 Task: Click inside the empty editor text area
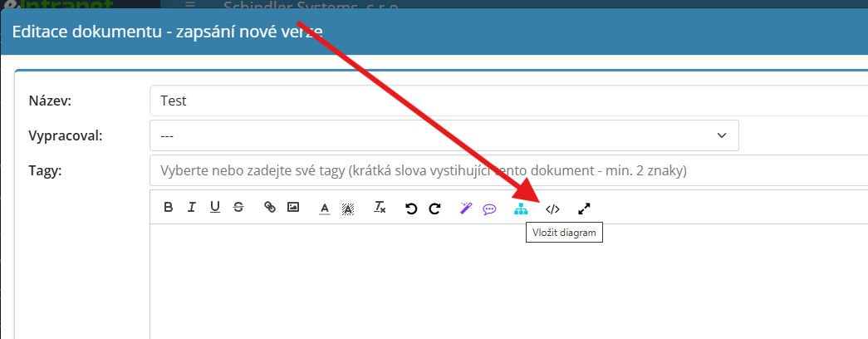coord(498,282)
